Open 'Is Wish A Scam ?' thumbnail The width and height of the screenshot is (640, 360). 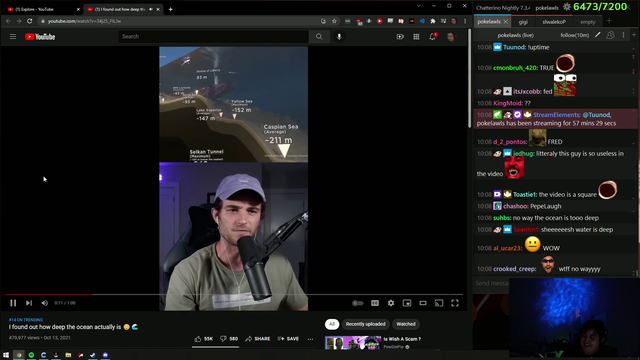point(353,343)
